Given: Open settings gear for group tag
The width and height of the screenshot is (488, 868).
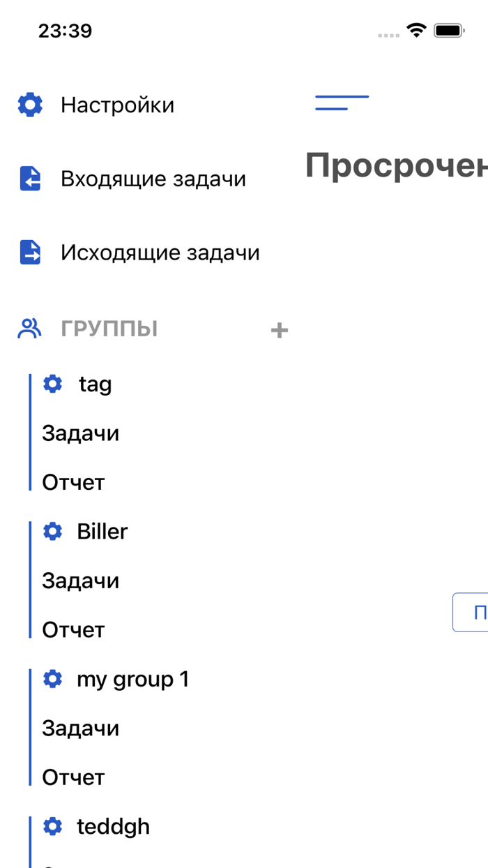Looking at the screenshot, I should pyautogui.click(x=52, y=384).
